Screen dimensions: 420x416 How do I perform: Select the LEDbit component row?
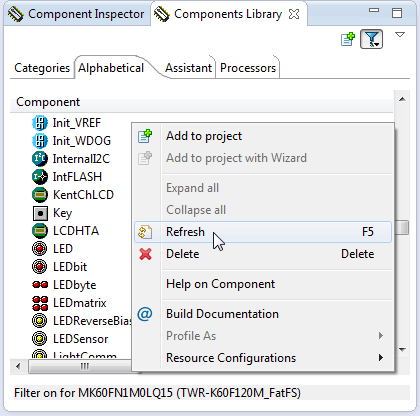click(70, 267)
